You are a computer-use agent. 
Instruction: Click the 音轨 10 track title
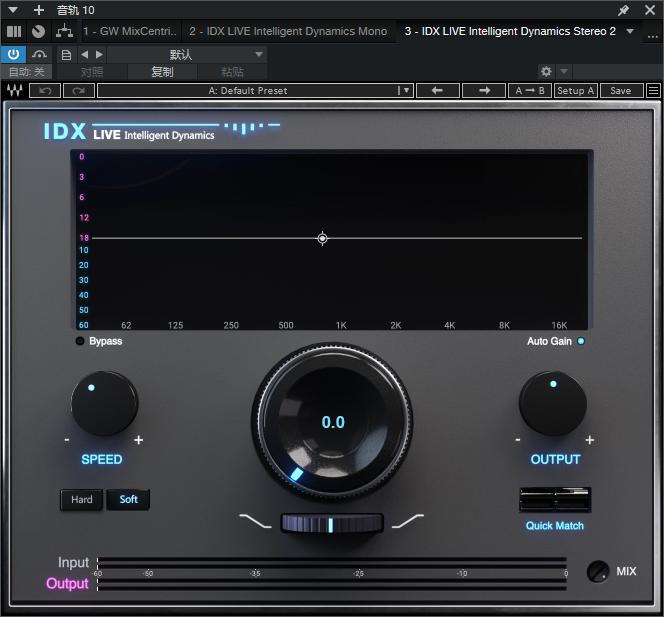(x=76, y=10)
